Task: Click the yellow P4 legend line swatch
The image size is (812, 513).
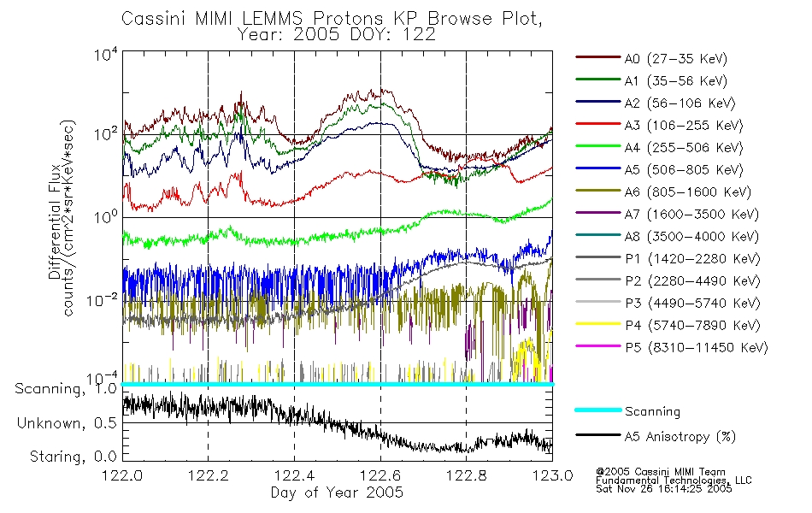Action: [597, 324]
